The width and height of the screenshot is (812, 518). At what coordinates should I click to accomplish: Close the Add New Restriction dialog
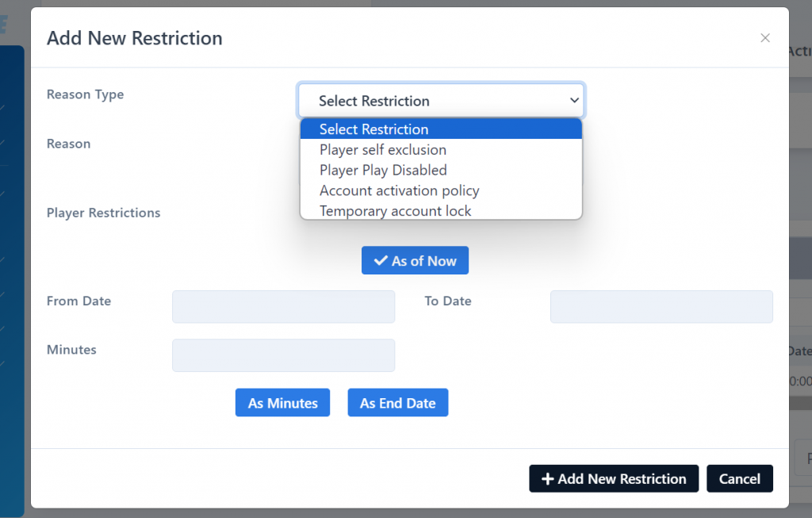764,38
